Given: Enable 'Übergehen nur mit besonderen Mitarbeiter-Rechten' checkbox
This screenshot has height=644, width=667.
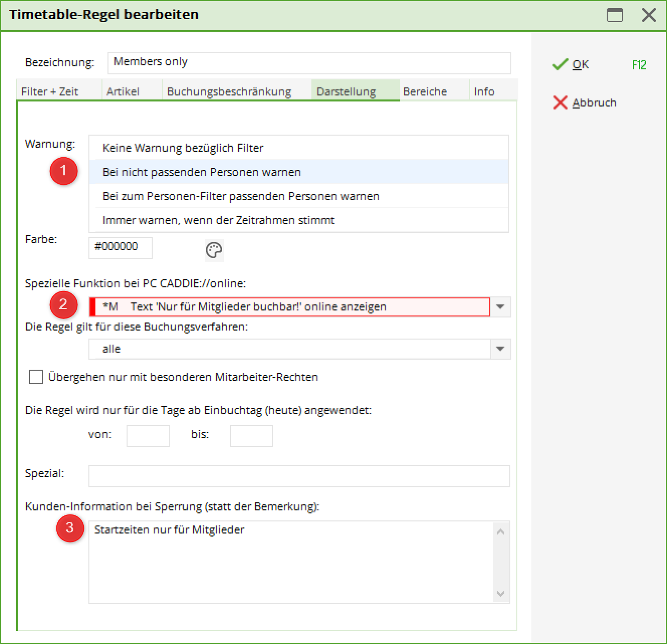Looking at the screenshot, I should tap(36, 377).
